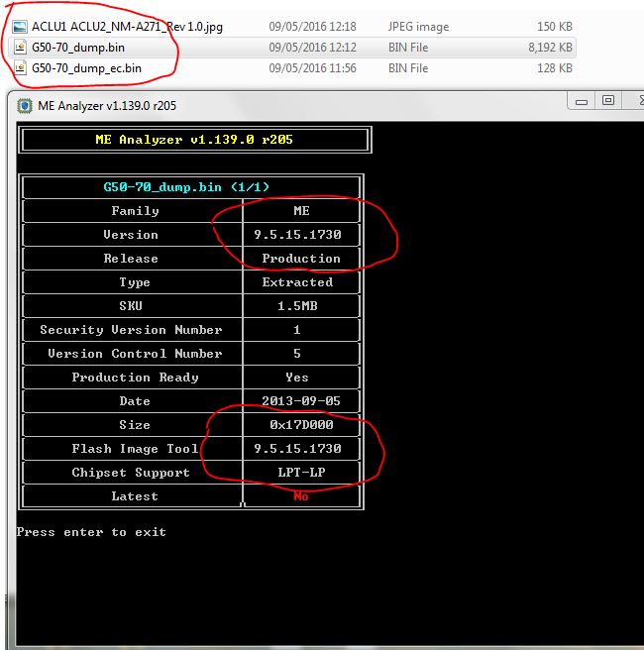
Task: Click the Yes value for Production Ready
Action: coord(296,378)
